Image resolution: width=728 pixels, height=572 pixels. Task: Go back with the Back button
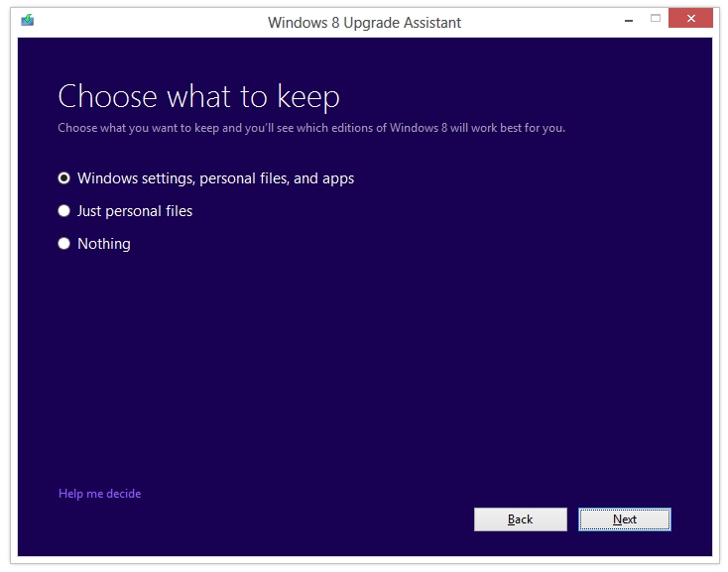tap(520, 519)
